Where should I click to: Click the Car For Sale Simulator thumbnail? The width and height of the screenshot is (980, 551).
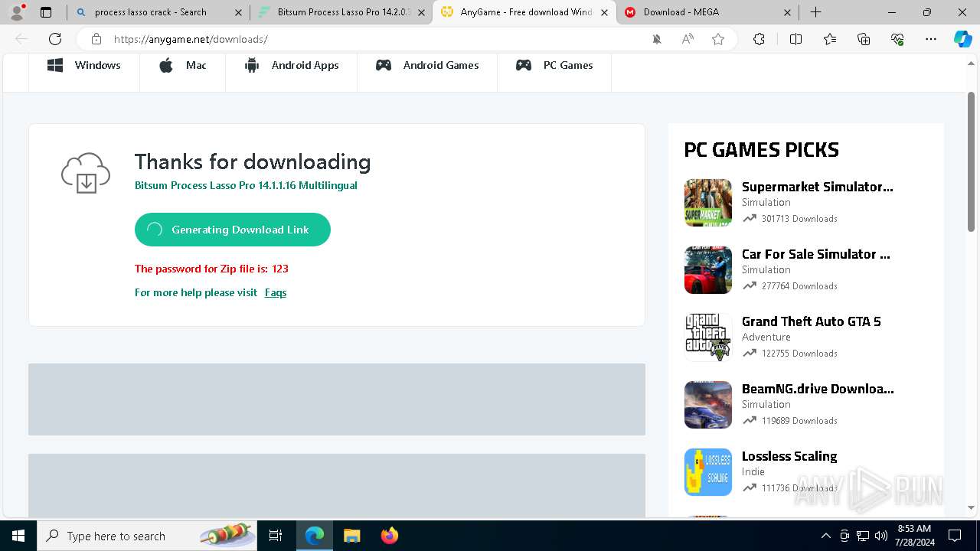[x=708, y=270]
